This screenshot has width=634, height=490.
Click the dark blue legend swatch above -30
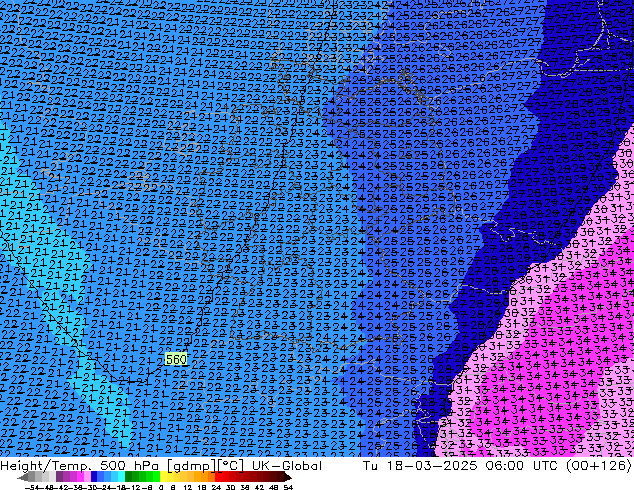click(94, 477)
